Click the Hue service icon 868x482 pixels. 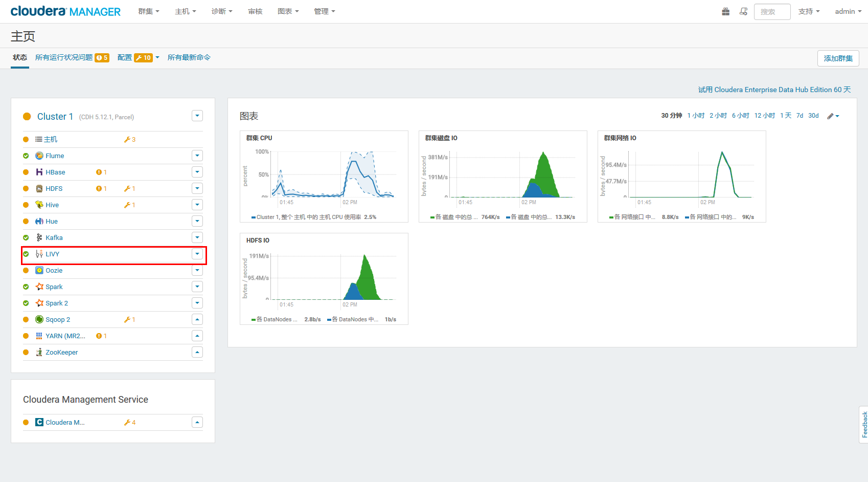click(39, 221)
